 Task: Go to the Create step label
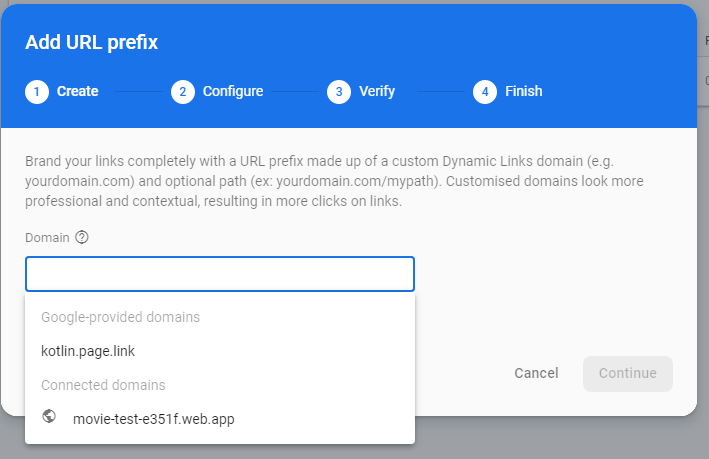pyautogui.click(x=77, y=92)
